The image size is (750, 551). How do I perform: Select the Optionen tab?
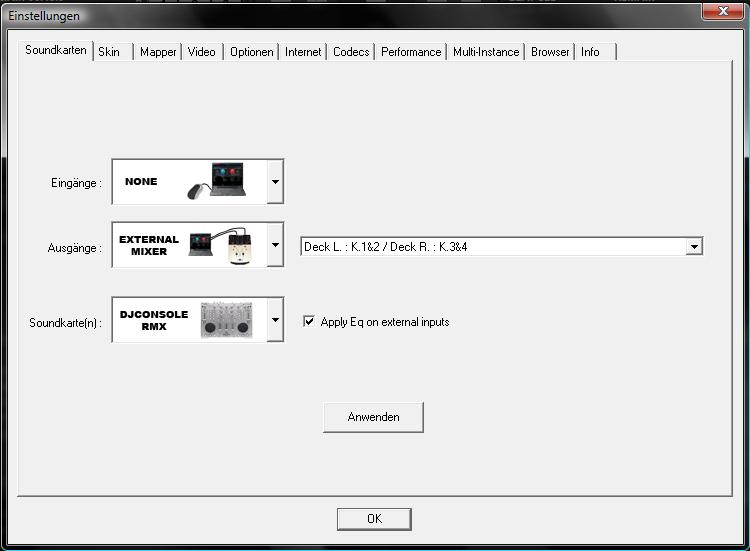[x=252, y=52]
